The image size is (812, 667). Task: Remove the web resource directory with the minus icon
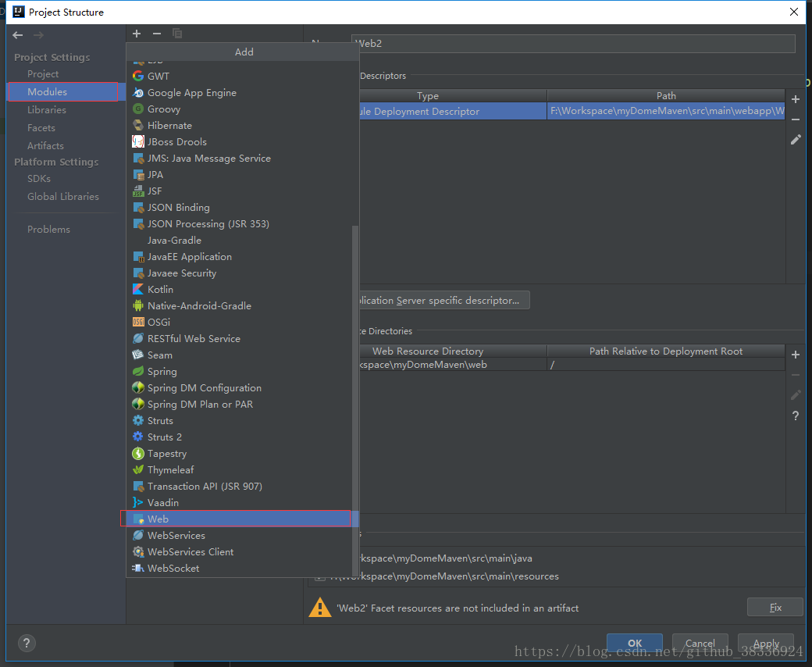coord(796,375)
